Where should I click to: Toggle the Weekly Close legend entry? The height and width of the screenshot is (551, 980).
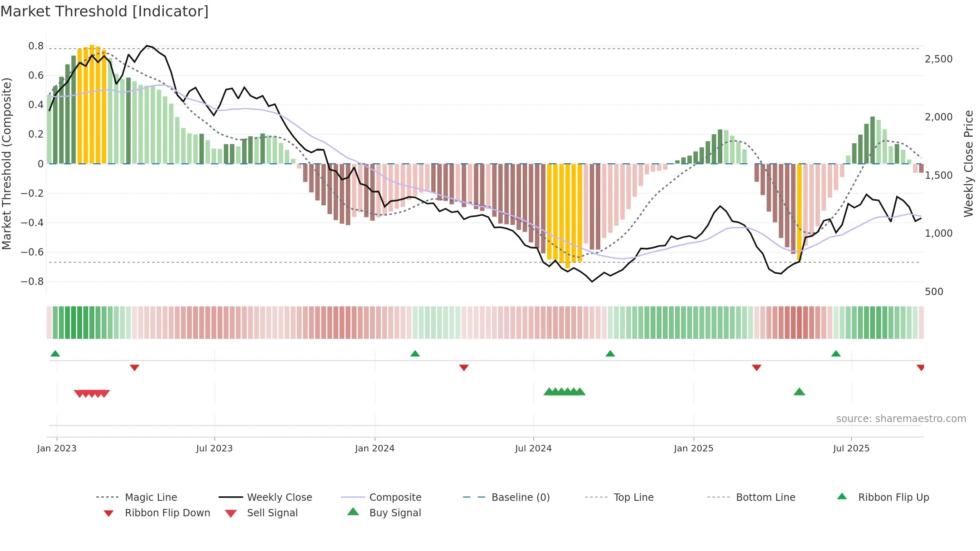tap(265, 497)
